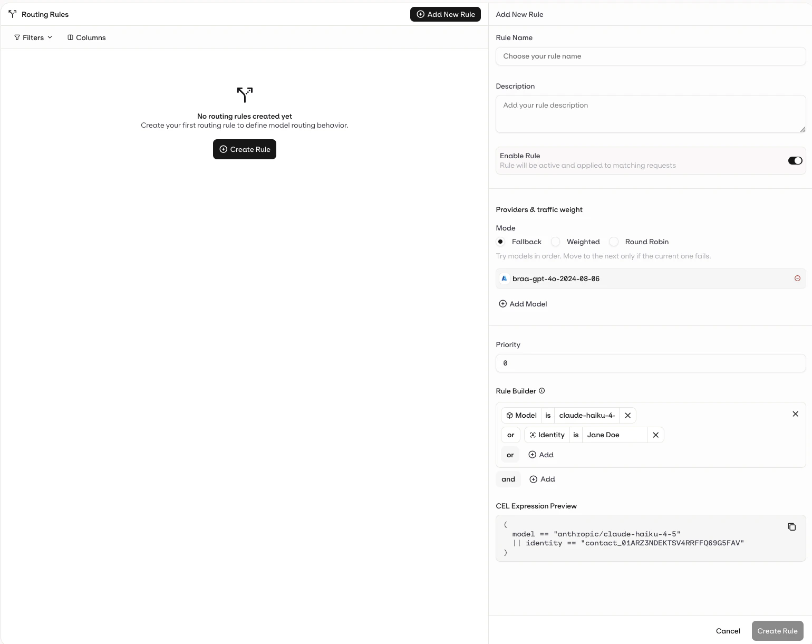Screen dimensions: 812x644
Task: Click the Filters funnel icon
Action: [x=17, y=37]
